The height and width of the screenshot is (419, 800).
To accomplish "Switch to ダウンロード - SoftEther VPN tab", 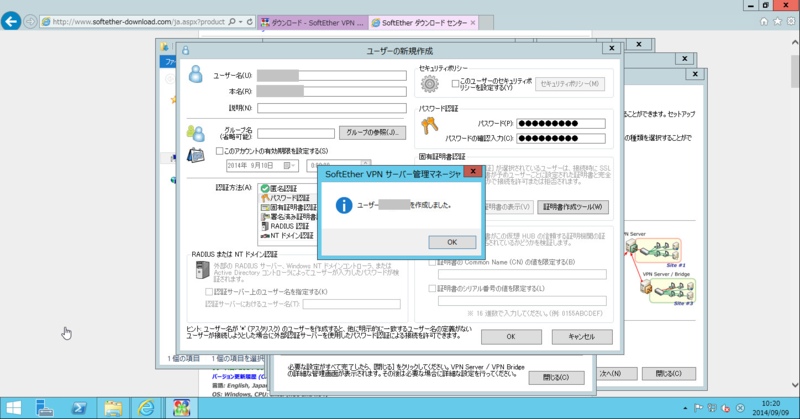I will tap(313, 22).
